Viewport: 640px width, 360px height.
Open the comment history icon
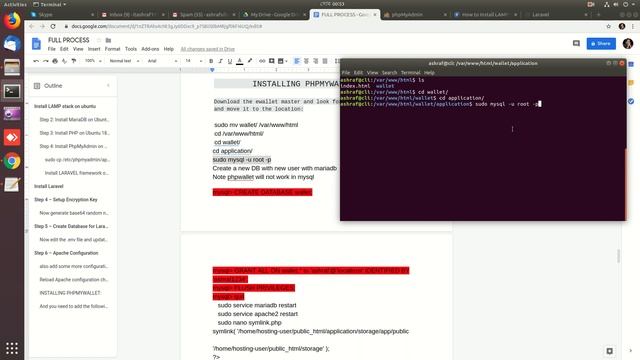[x=576, y=43]
